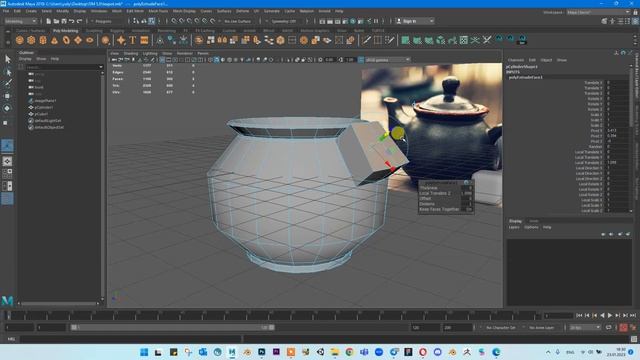Open the Sign In dropdown
The width and height of the screenshot is (640, 360).
(x=415, y=21)
